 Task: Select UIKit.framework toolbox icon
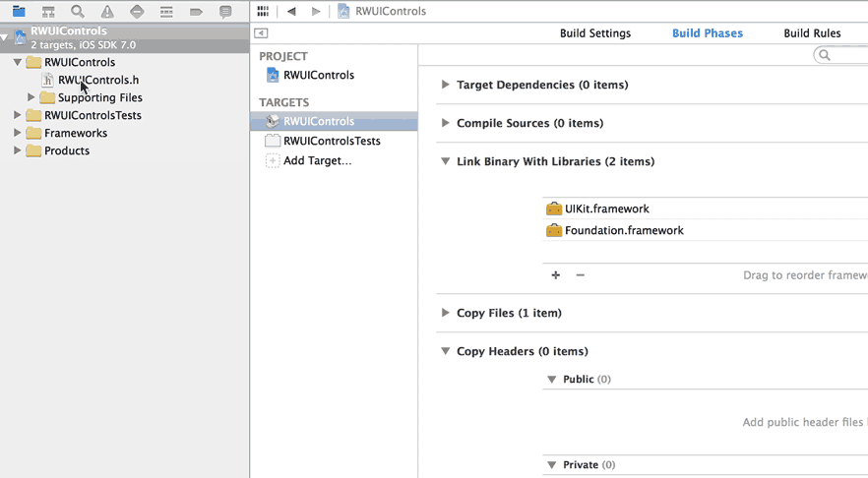[x=553, y=209]
